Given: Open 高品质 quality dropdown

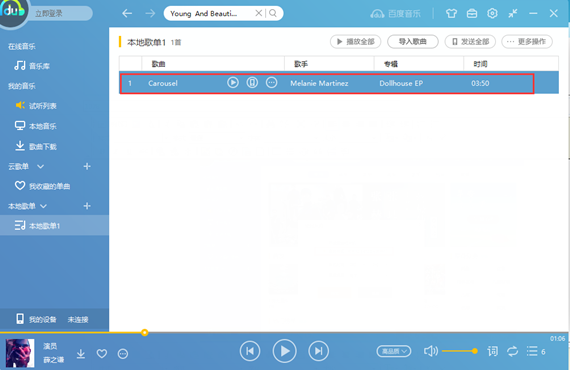Looking at the screenshot, I should pos(394,351).
